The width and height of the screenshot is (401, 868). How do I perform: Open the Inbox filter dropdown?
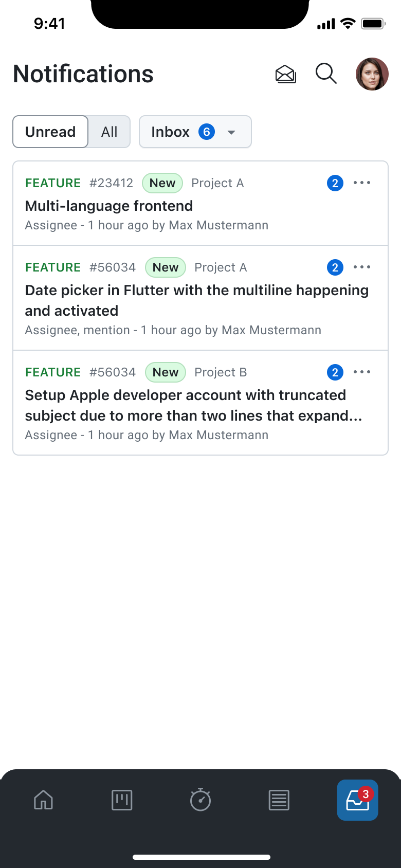pyautogui.click(x=195, y=132)
